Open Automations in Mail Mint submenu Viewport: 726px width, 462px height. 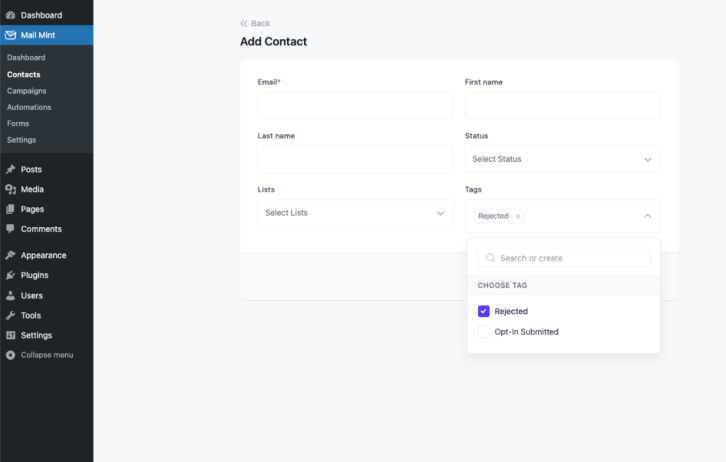[x=29, y=107]
